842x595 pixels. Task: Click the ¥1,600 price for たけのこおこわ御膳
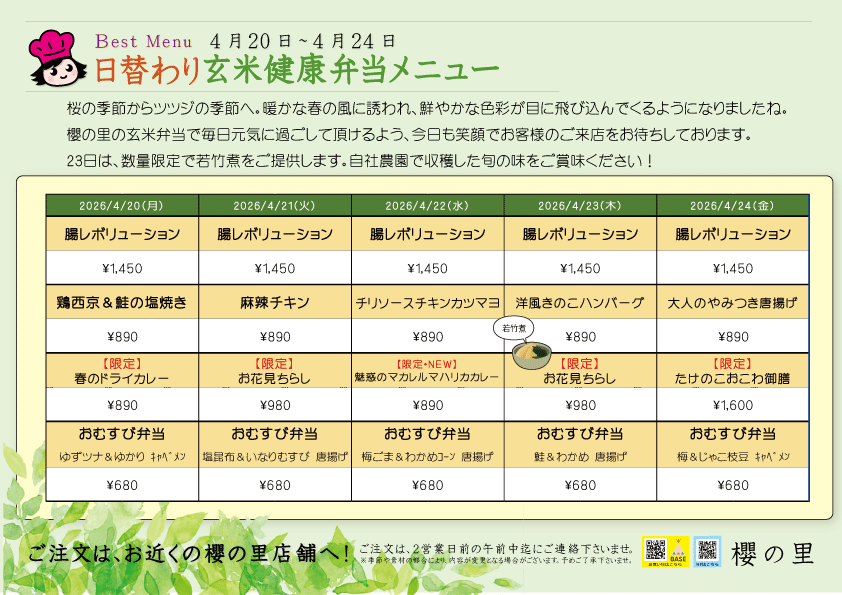pos(733,405)
